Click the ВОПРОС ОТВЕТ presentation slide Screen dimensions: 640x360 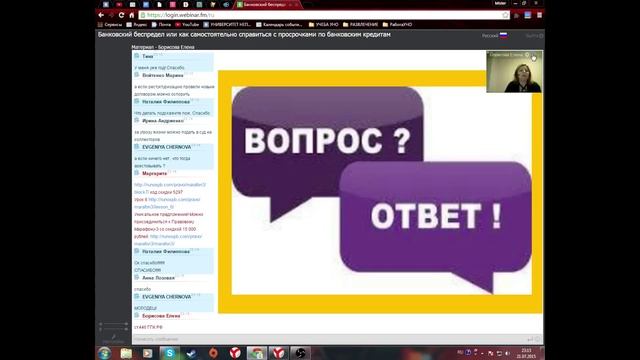[380, 191]
